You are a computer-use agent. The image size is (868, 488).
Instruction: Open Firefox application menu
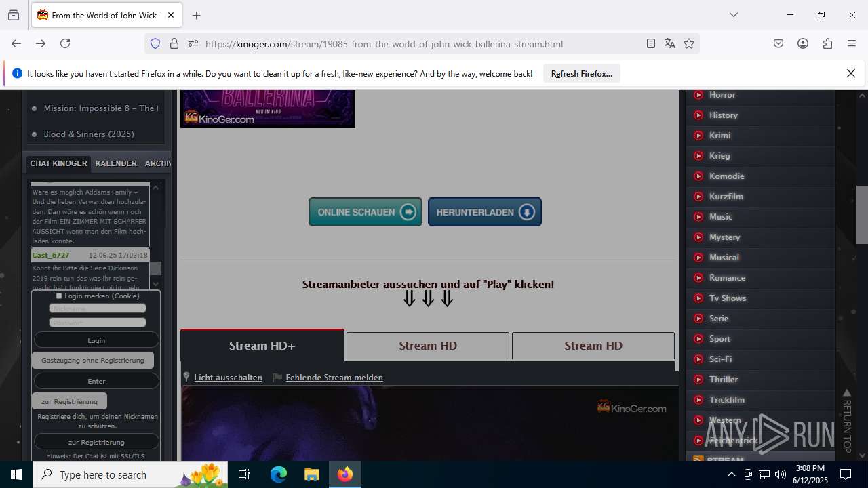pyautogui.click(x=852, y=43)
